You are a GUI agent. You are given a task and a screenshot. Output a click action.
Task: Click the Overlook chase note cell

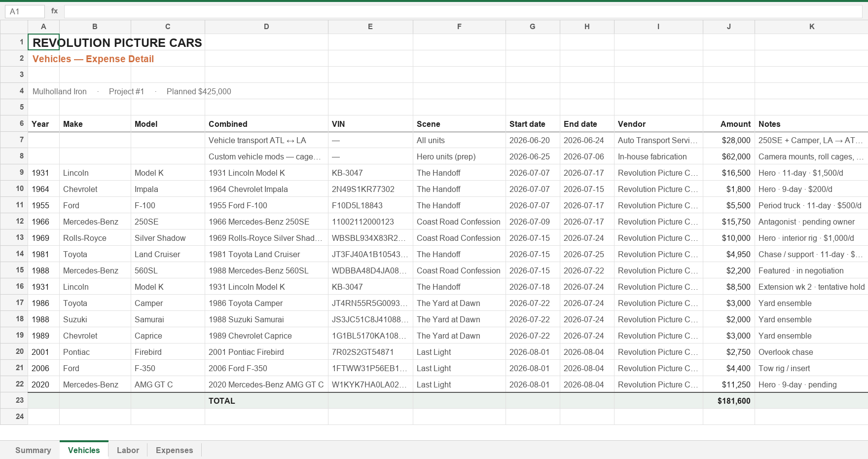point(811,352)
